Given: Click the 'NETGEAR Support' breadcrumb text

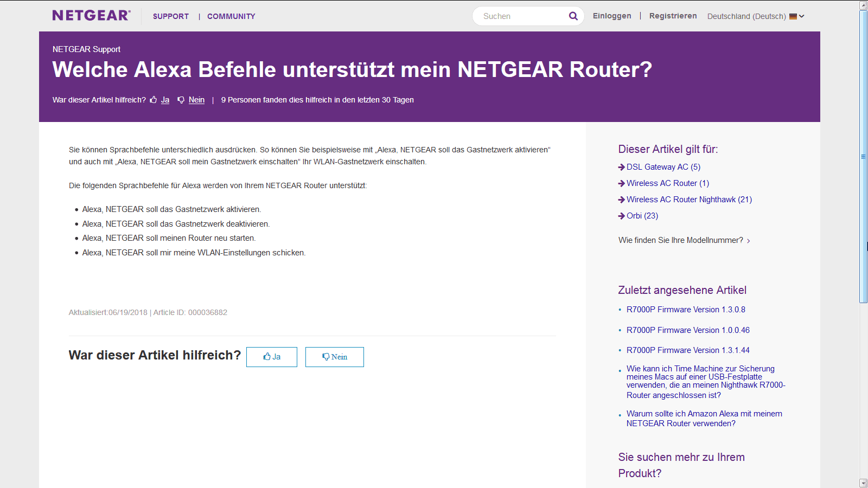Looking at the screenshot, I should click(86, 49).
